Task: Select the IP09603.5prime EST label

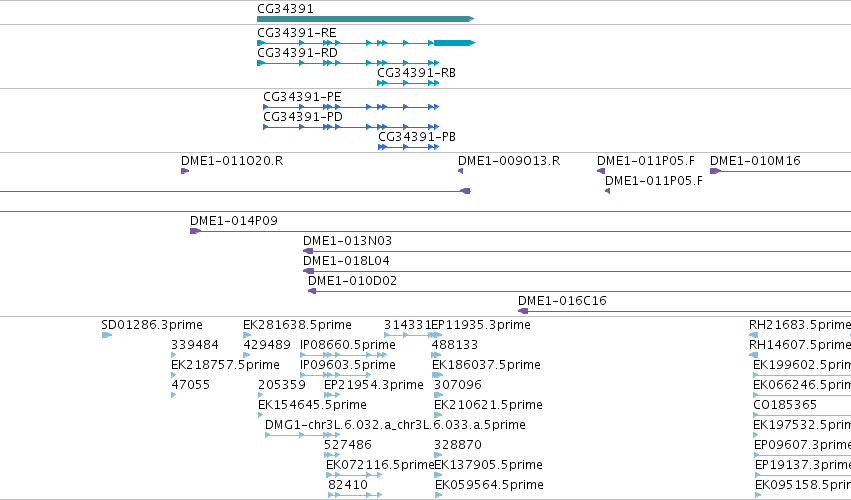Action: click(348, 365)
